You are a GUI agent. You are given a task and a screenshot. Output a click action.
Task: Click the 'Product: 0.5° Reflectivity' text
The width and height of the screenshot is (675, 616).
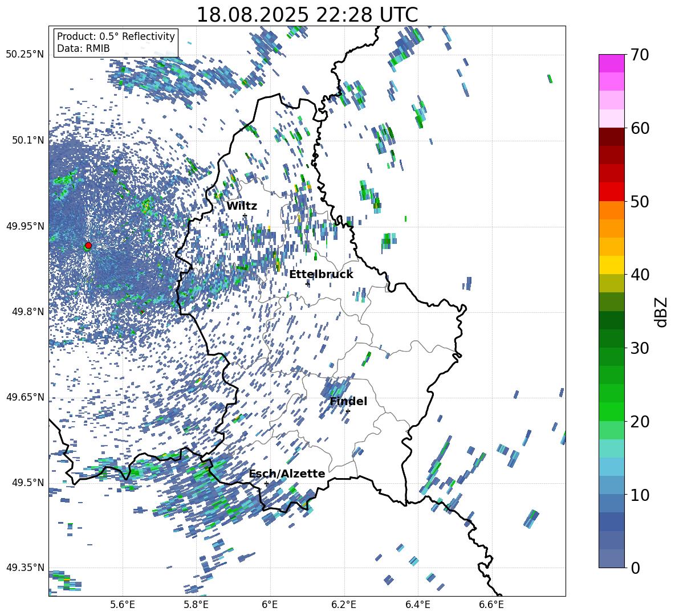pyautogui.click(x=116, y=36)
